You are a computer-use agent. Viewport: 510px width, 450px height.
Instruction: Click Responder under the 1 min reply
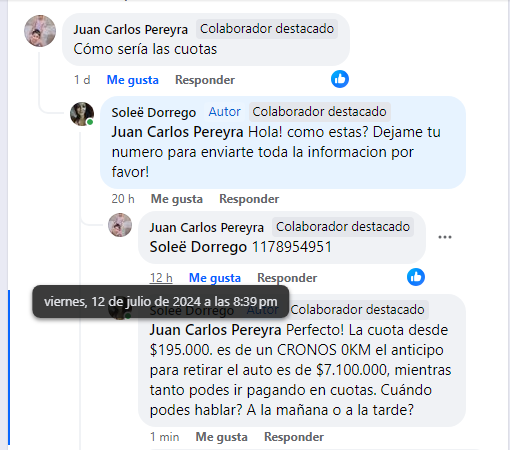point(294,437)
